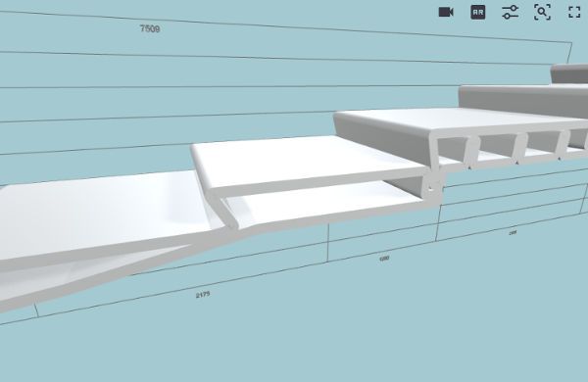Select the fourth step's gray riser face
Image resolution: width=588 pixels, height=382 pixels.
coord(521,98)
